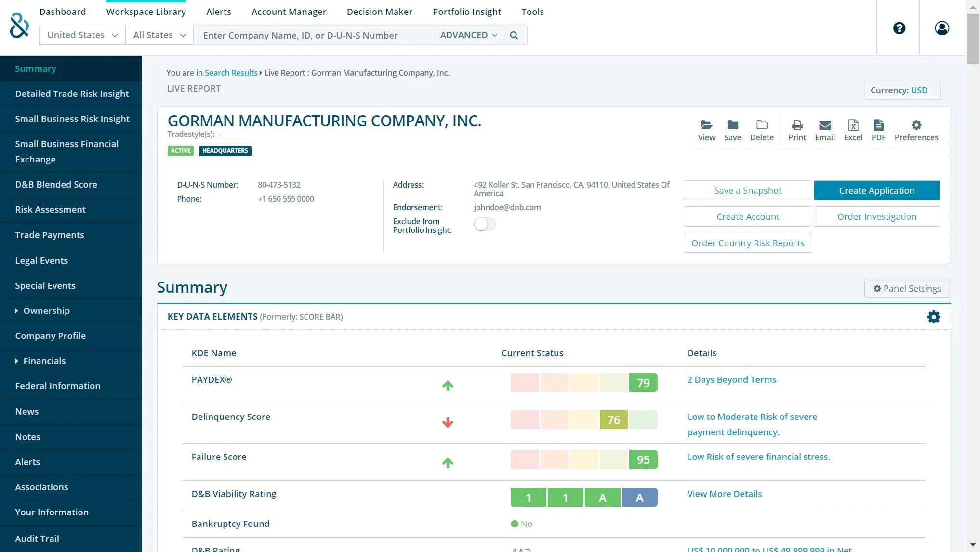Expand Financials in the sidebar
This screenshot has height=552, width=980.
point(44,361)
